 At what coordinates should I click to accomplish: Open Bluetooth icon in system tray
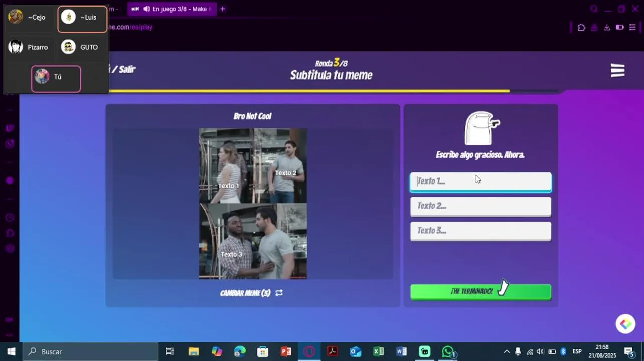563,351
